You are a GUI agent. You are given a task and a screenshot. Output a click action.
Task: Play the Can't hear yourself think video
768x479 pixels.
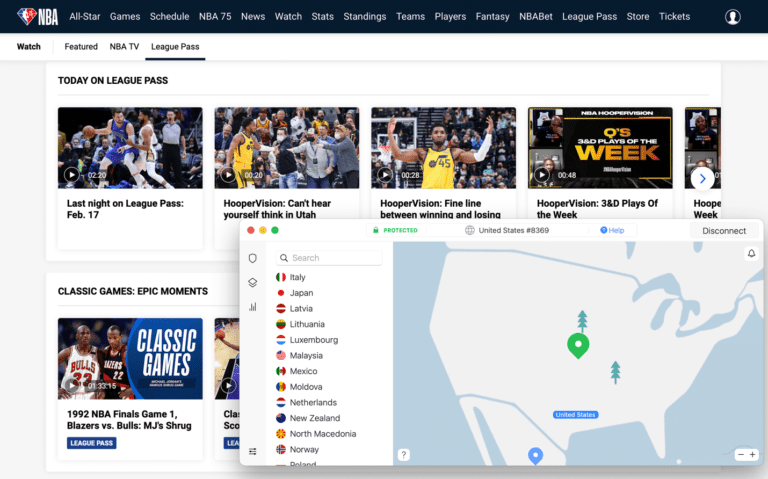click(228, 175)
